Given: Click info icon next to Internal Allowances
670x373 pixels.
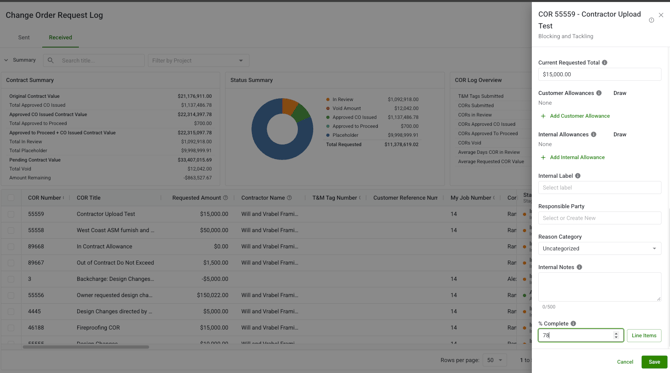Looking at the screenshot, I should pyautogui.click(x=594, y=134).
